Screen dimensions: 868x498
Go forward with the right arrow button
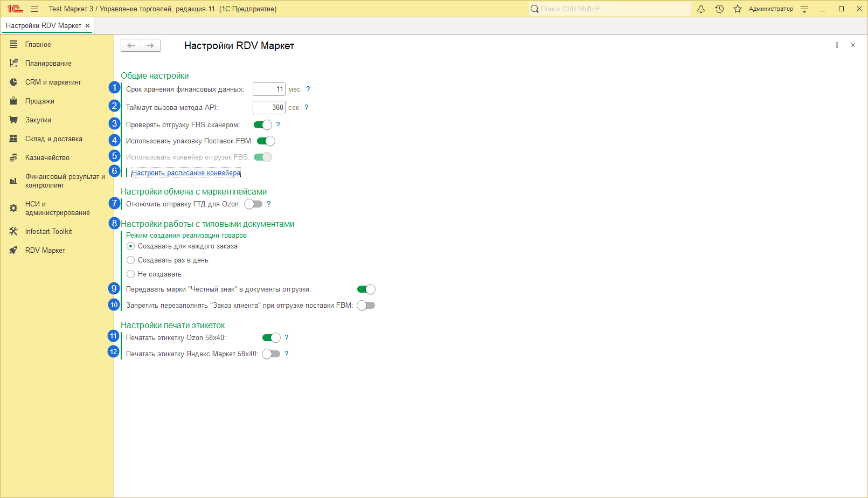click(x=150, y=45)
